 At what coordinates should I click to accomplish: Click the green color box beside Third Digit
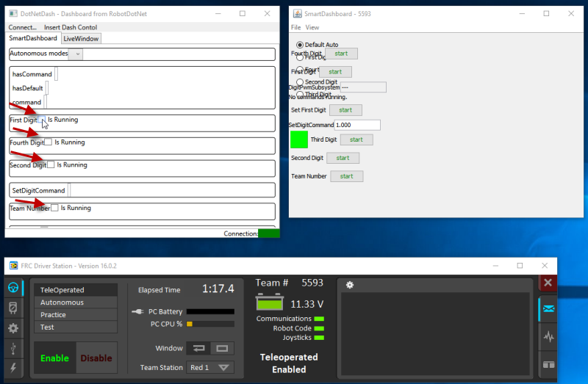coord(299,140)
